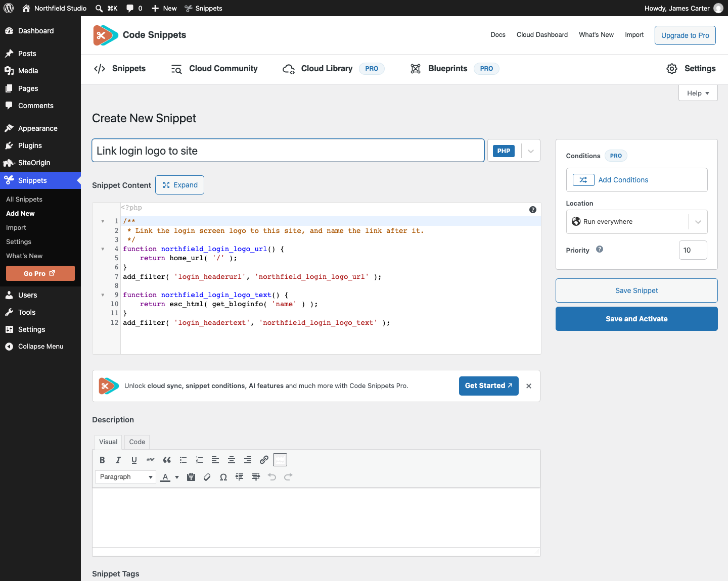The image size is (728, 581).
Task: Open the snippet type dropdown next to PHP
Action: [531, 151]
